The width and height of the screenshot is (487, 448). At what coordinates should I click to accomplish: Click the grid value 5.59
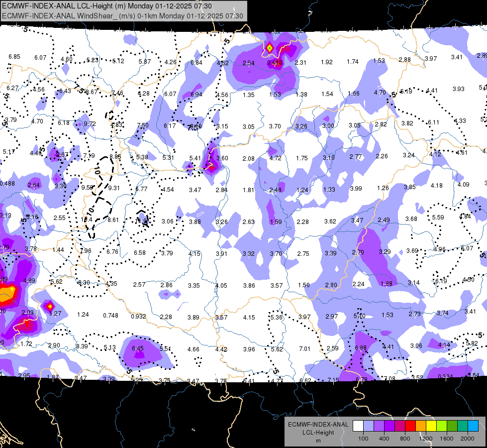tap(438, 218)
